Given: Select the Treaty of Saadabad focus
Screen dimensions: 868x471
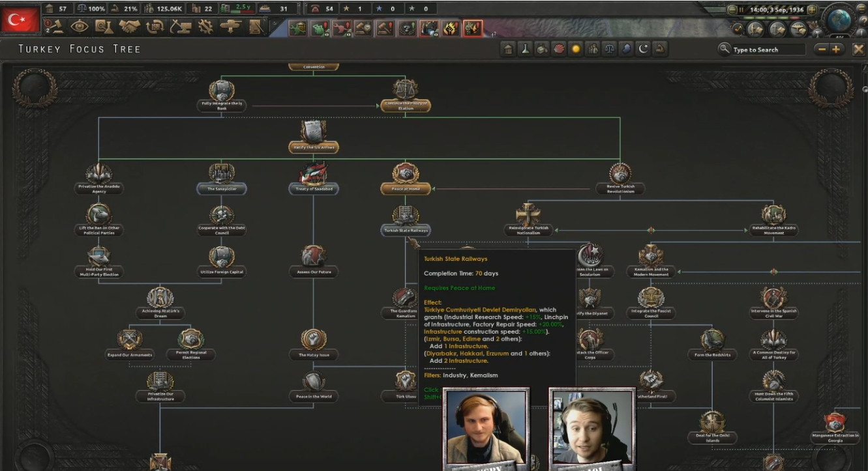Looking at the screenshot, I should (314, 178).
